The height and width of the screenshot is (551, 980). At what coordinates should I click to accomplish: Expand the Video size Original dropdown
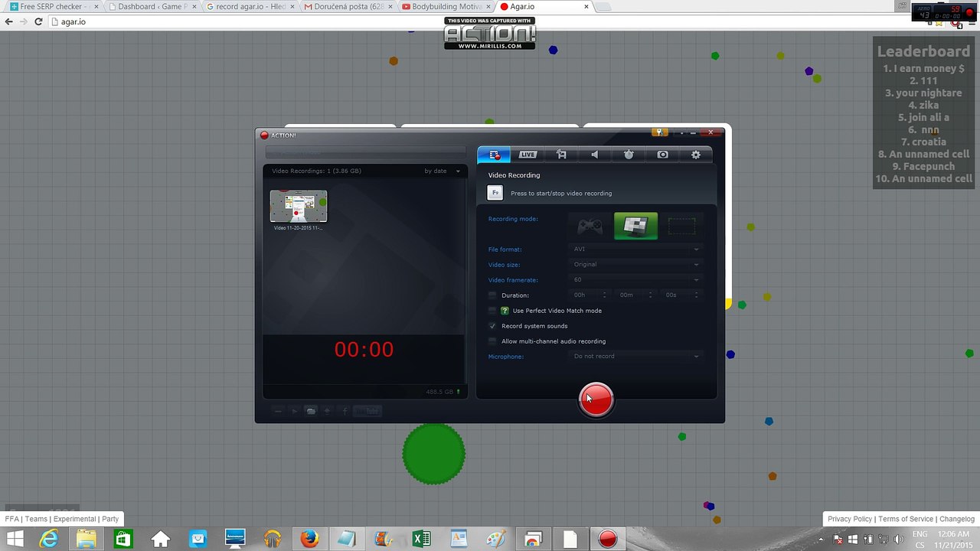click(x=635, y=264)
